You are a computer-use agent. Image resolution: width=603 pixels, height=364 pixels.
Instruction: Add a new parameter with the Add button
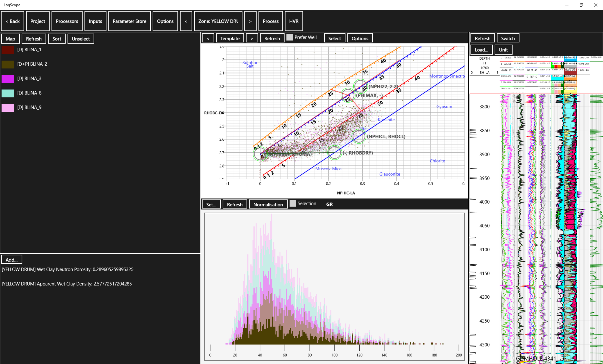11,259
